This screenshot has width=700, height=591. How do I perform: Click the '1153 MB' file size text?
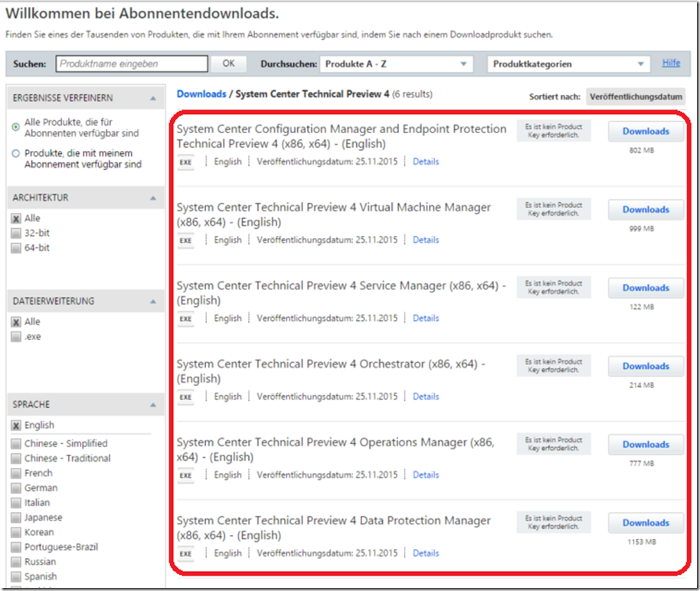642,542
